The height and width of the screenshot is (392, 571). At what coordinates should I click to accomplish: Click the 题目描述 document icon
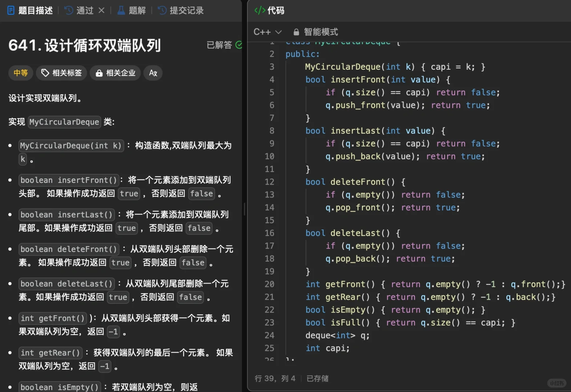tap(11, 10)
